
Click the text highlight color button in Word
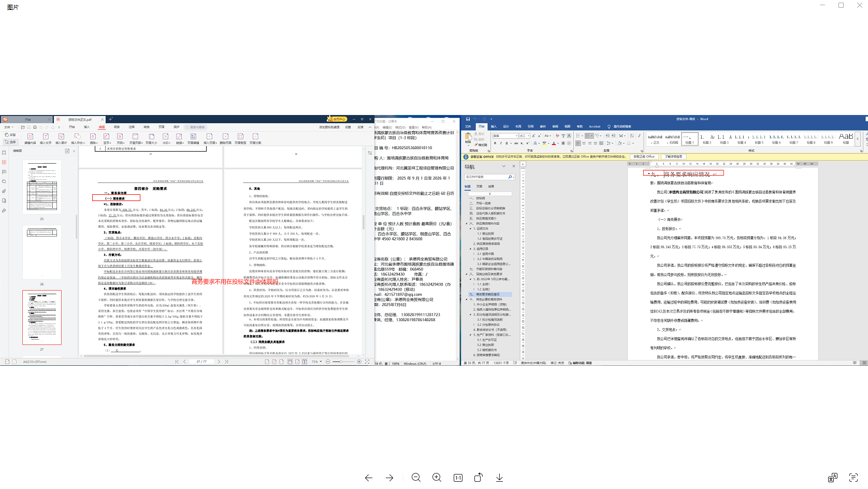[544, 143]
